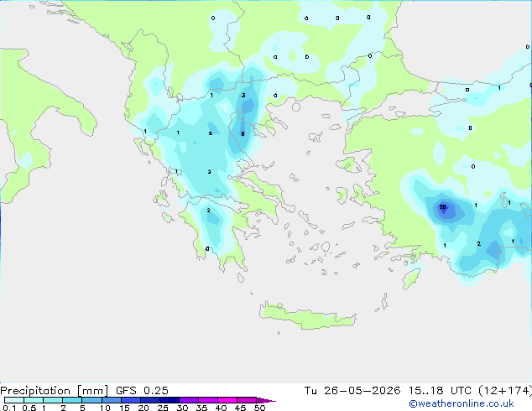Click the legend label '50'

(x=259, y=408)
